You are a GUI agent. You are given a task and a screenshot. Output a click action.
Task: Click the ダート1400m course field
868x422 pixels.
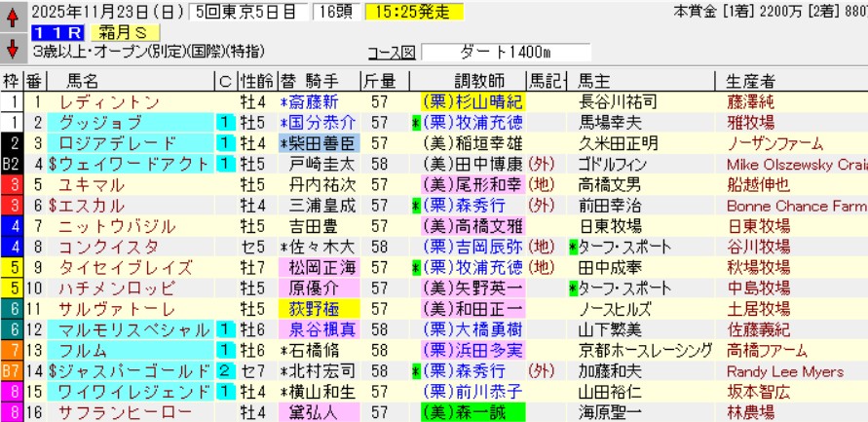[x=508, y=53]
